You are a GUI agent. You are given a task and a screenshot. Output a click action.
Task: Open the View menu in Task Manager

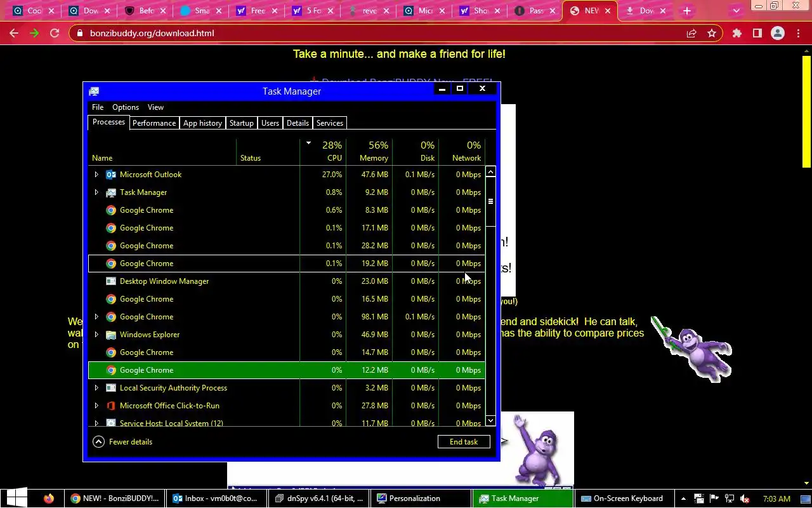click(155, 107)
